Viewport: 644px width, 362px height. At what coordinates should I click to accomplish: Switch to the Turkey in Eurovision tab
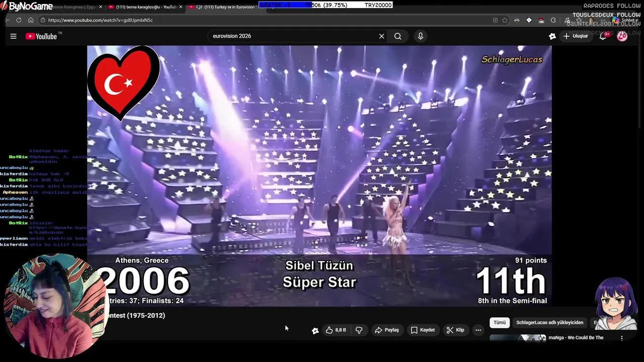tap(224, 7)
